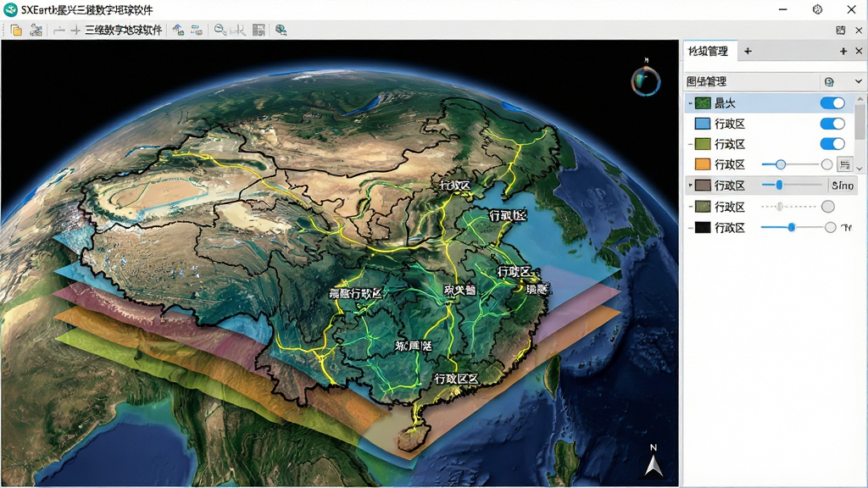Click the plus icon in the toolbar
The height and width of the screenshot is (488, 868).
[x=75, y=30]
